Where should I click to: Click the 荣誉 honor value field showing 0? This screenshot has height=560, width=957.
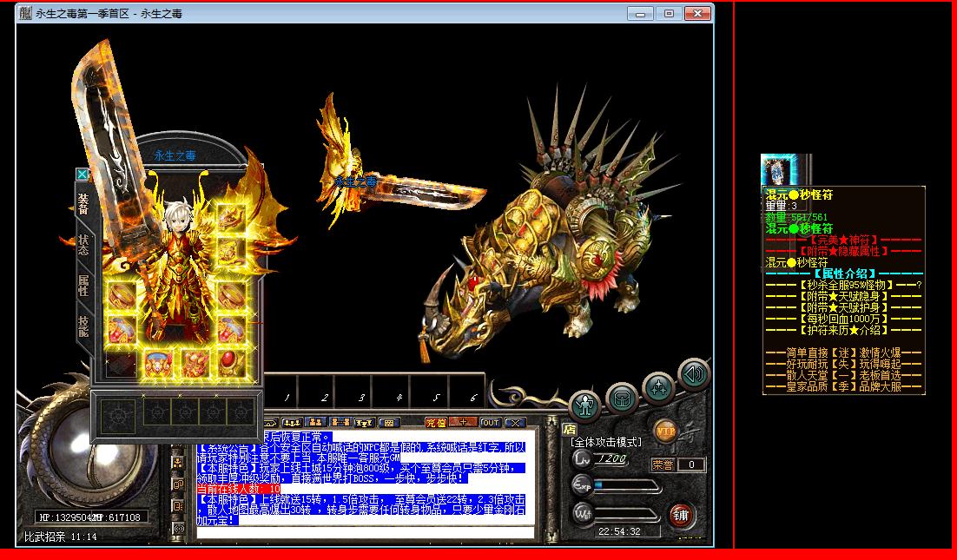(690, 464)
